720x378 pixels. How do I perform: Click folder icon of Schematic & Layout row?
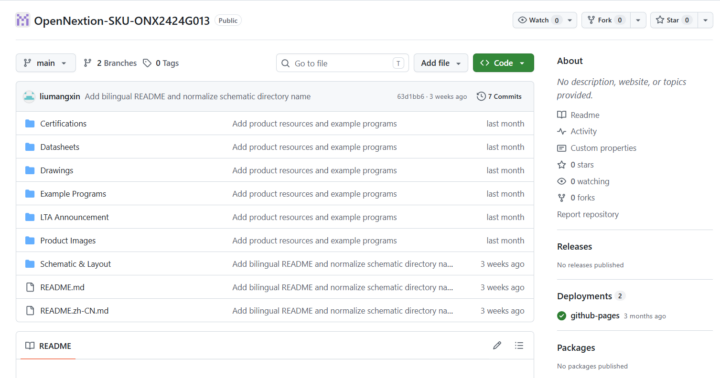30,264
